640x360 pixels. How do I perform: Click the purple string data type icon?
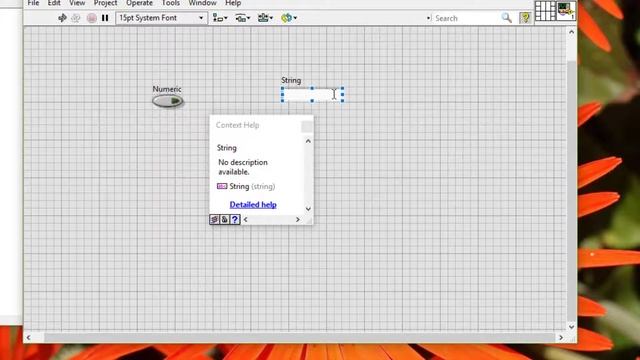[222, 186]
